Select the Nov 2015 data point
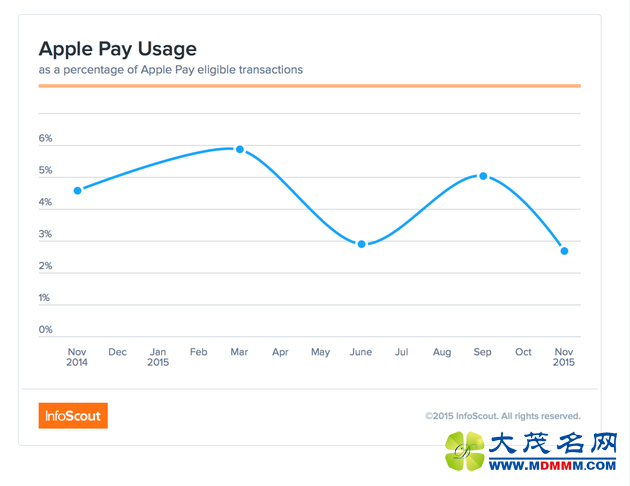Screen dimensions: 630x486 pyautogui.click(x=564, y=251)
